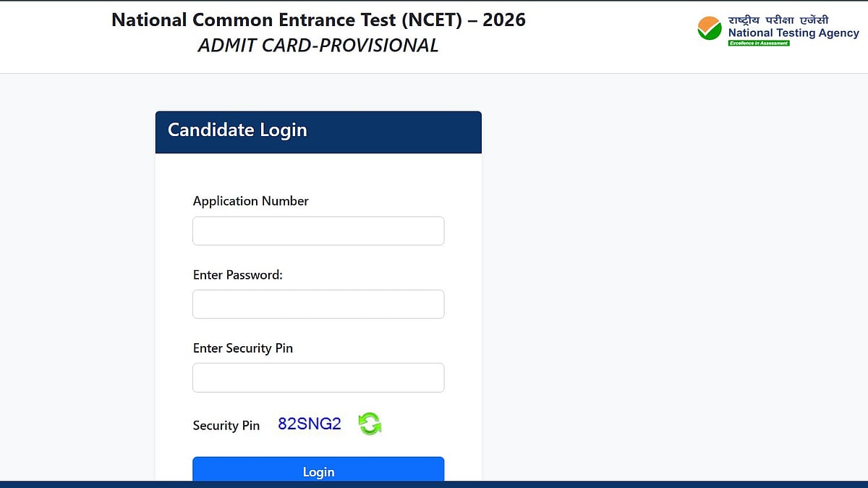This screenshot has height=488, width=868.
Task: Click the Application Number input field
Action: tap(318, 231)
